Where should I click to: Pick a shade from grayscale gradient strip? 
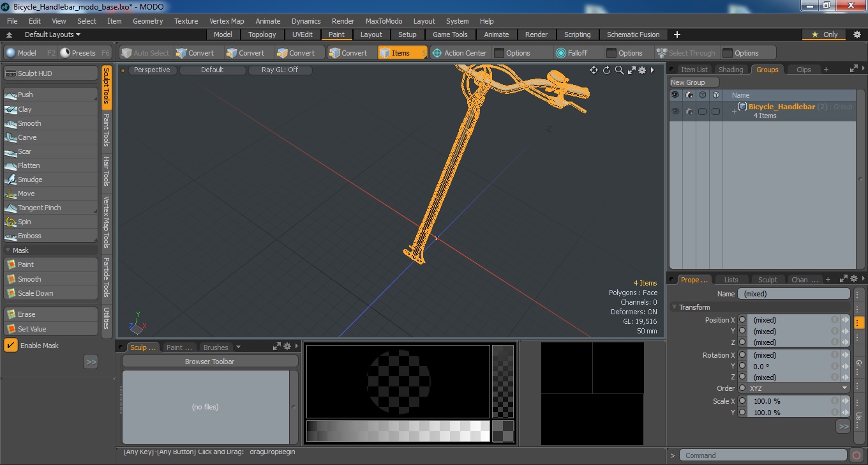point(398,431)
